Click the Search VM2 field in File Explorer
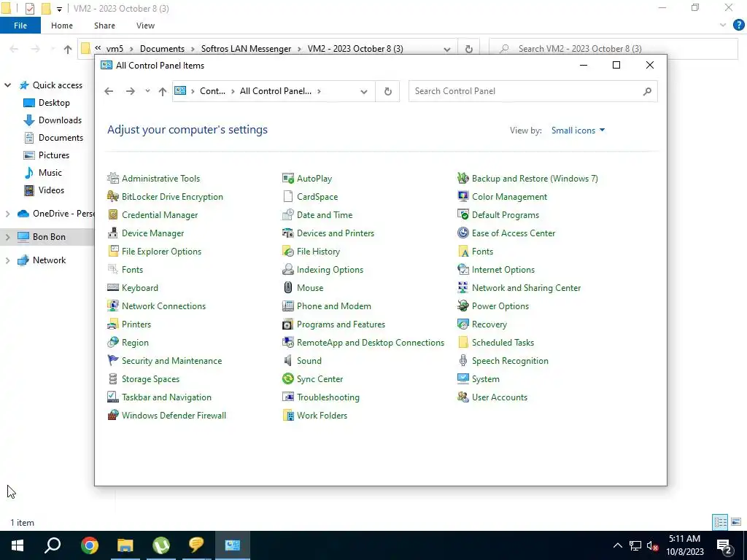Screen dimensions: 747x560 [613, 49]
